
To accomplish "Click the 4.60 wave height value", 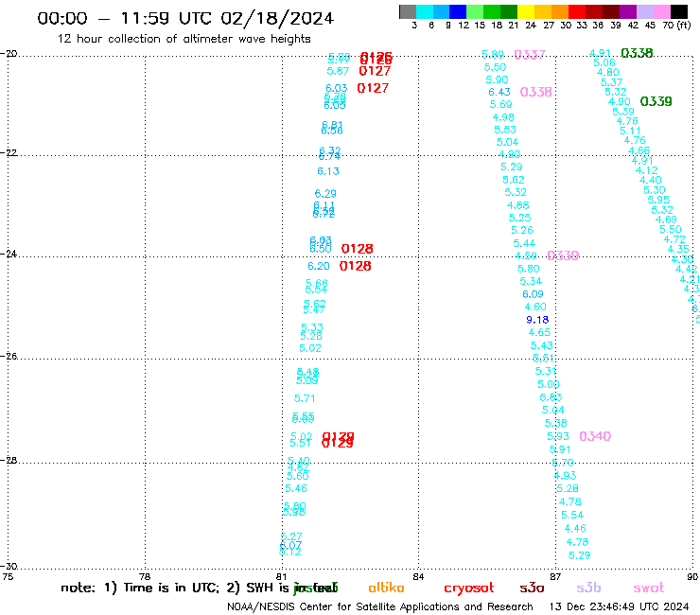I will pyautogui.click(x=535, y=307).
